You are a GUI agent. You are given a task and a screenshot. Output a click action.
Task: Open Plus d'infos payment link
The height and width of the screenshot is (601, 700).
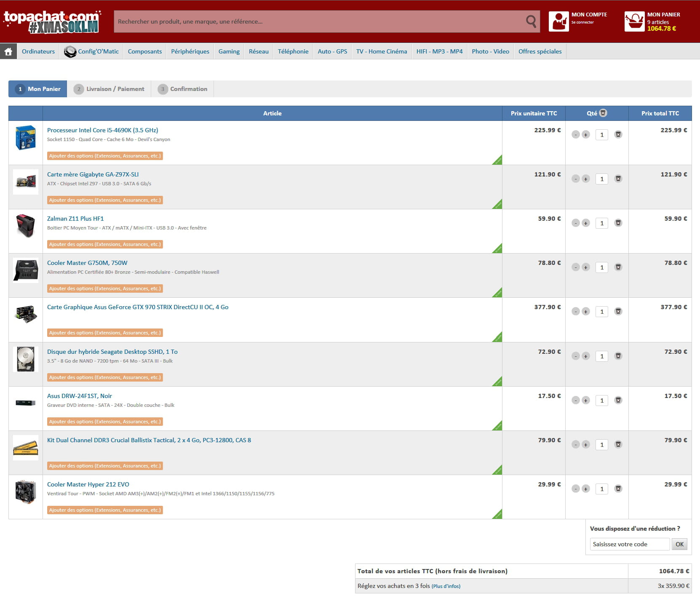(x=446, y=586)
